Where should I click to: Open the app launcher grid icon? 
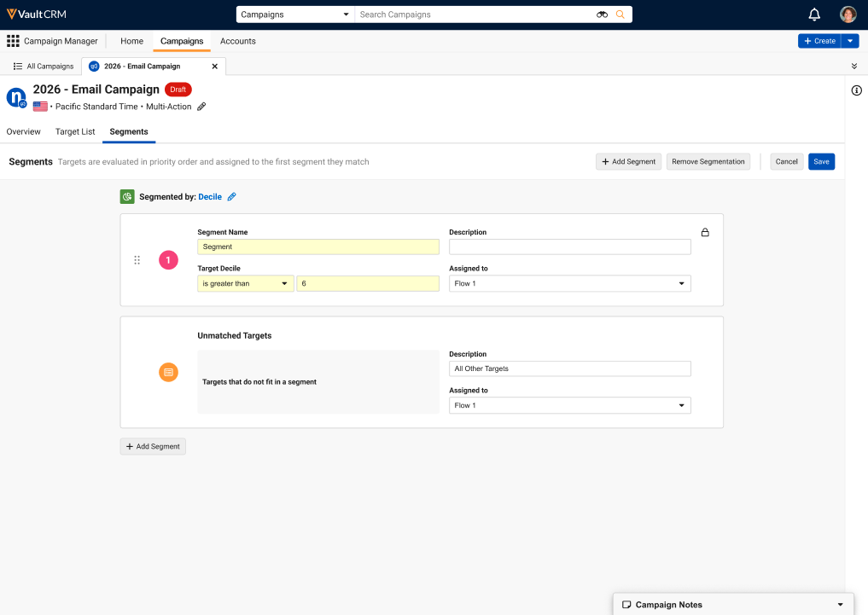click(13, 41)
